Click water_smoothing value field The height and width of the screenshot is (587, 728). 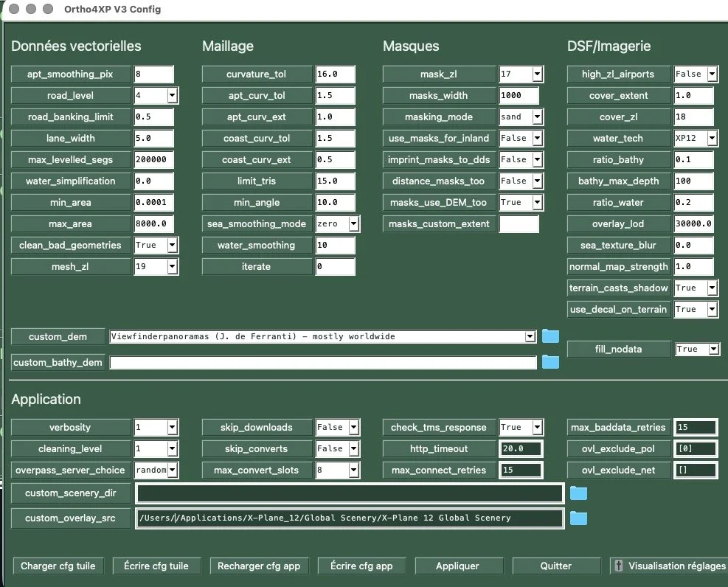(x=335, y=245)
